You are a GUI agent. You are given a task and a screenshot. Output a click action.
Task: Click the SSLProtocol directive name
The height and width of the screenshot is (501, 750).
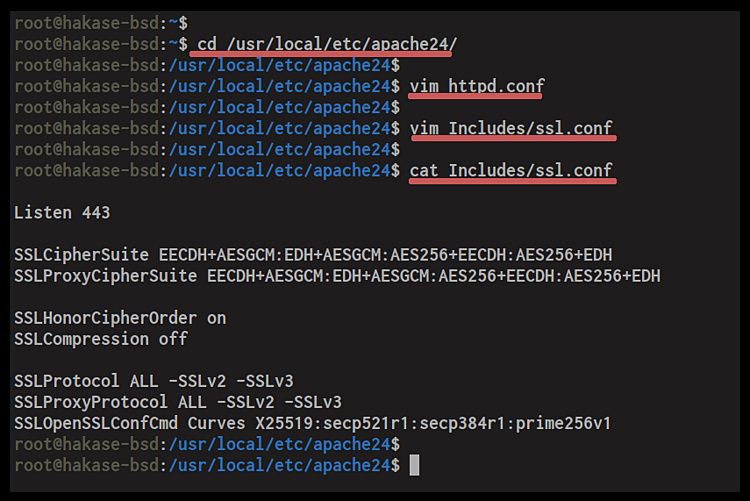click(67, 381)
